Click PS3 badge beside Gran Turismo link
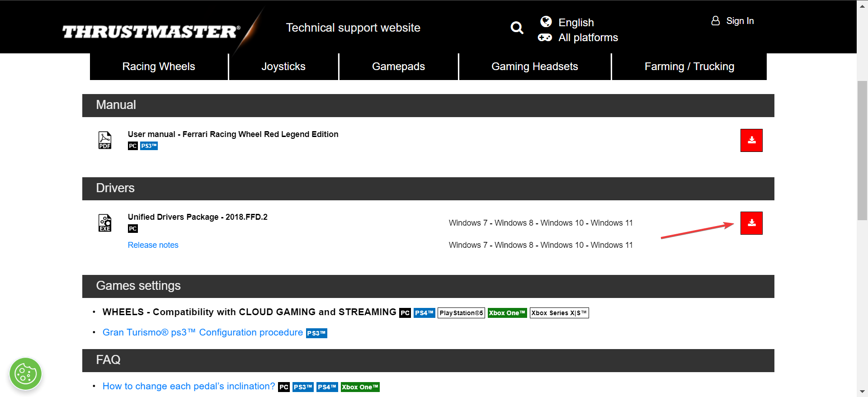Image resolution: width=868 pixels, height=397 pixels. point(316,333)
